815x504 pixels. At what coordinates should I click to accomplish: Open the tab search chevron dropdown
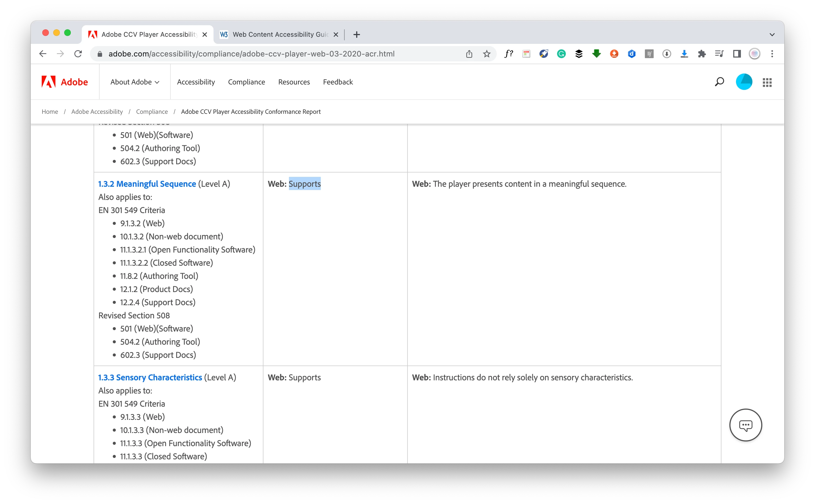(x=772, y=35)
